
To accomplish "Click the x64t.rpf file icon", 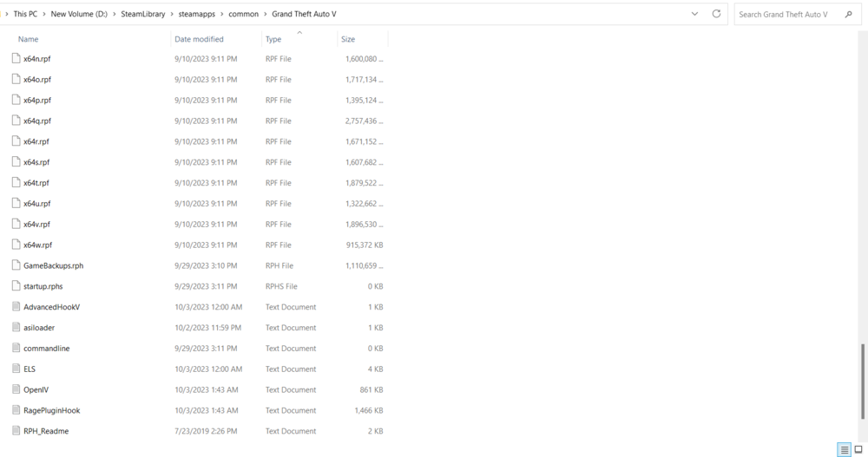I will point(16,182).
